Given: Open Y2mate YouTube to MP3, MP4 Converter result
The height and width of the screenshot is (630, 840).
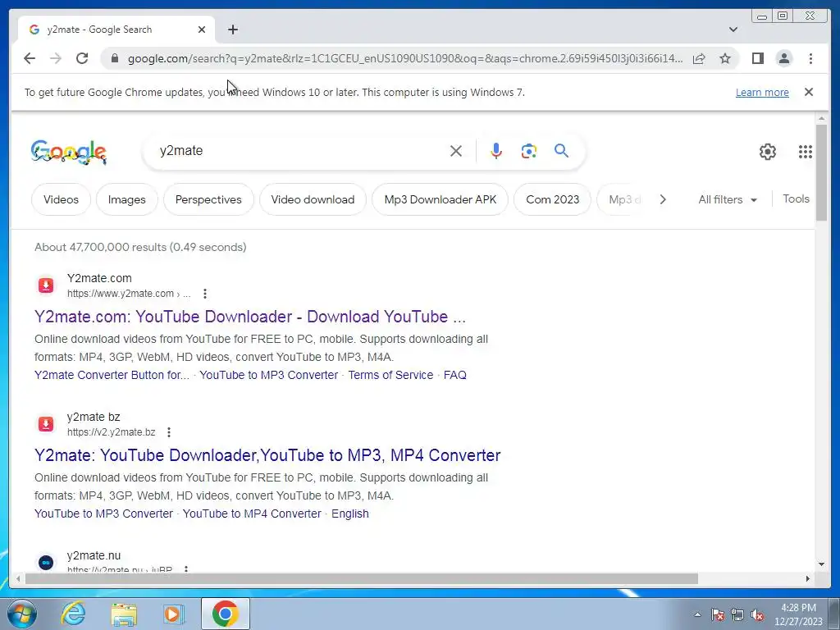Looking at the screenshot, I should 267,455.
